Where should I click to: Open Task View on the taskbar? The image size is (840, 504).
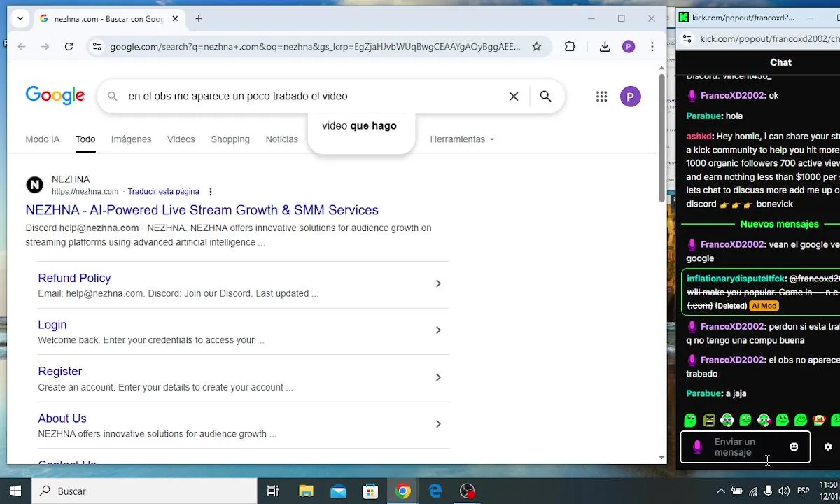273,491
